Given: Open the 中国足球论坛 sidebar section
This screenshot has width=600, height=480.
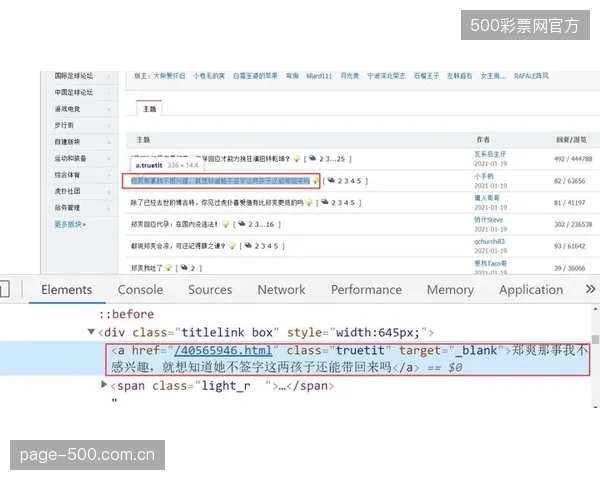Looking at the screenshot, I should click(73, 92).
